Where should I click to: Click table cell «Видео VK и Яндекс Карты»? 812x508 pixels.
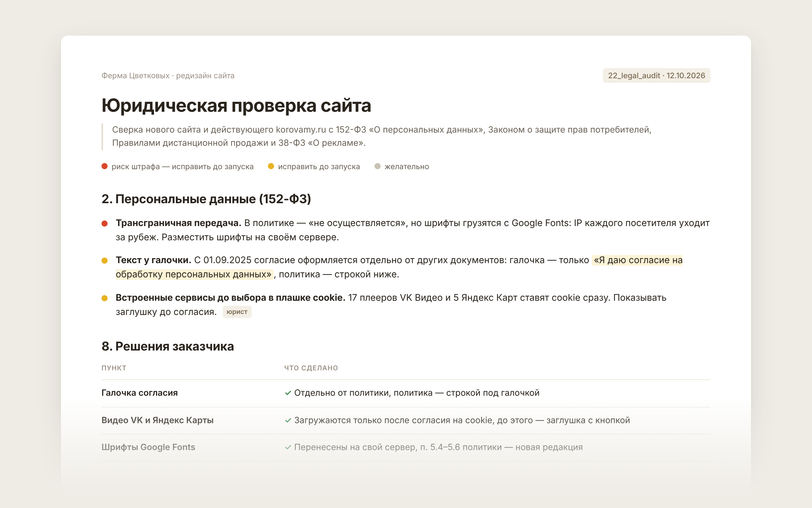point(157,420)
